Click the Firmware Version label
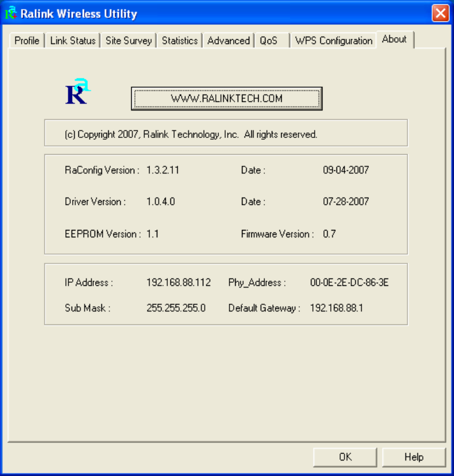The width and height of the screenshot is (454, 476). tap(277, 234)
